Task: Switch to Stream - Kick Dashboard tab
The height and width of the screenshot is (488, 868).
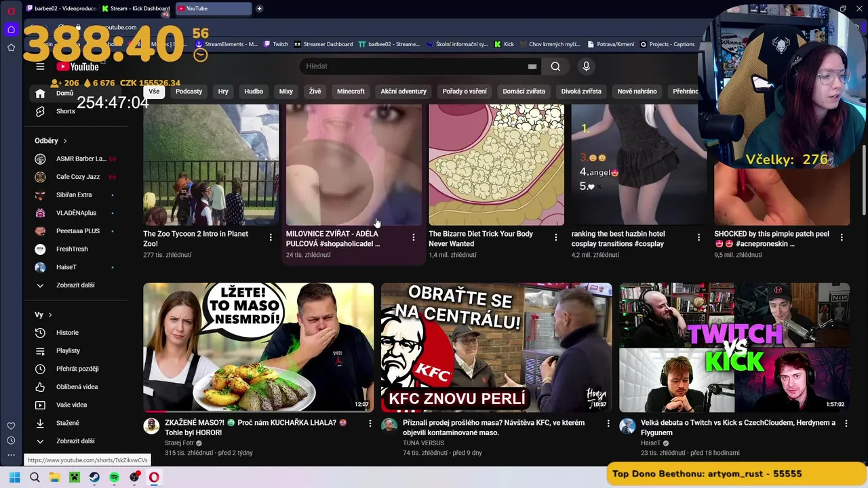Action: click(136, 9)
